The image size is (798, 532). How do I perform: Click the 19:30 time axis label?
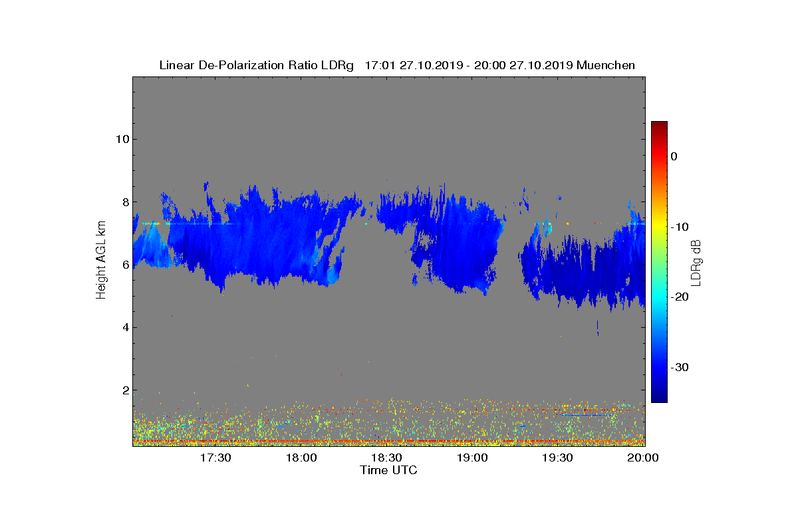pyautogui.click(x=557, y=458)
